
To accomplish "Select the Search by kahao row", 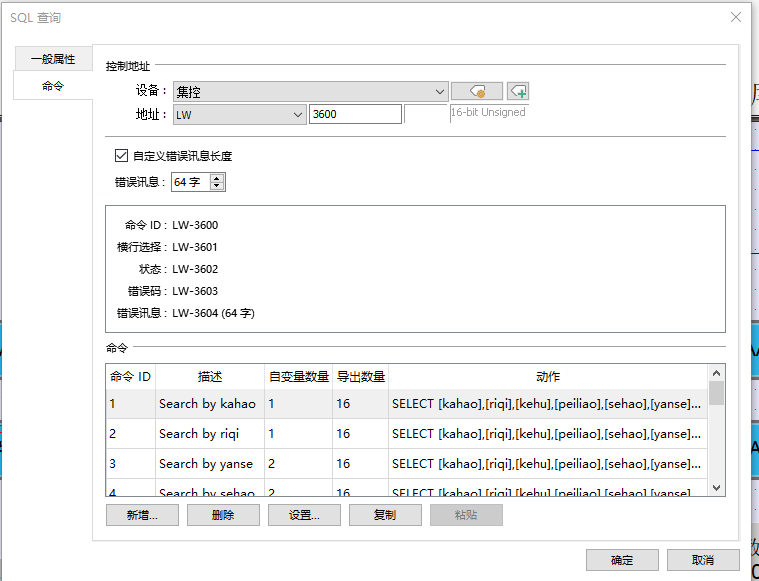I will 407,404.
